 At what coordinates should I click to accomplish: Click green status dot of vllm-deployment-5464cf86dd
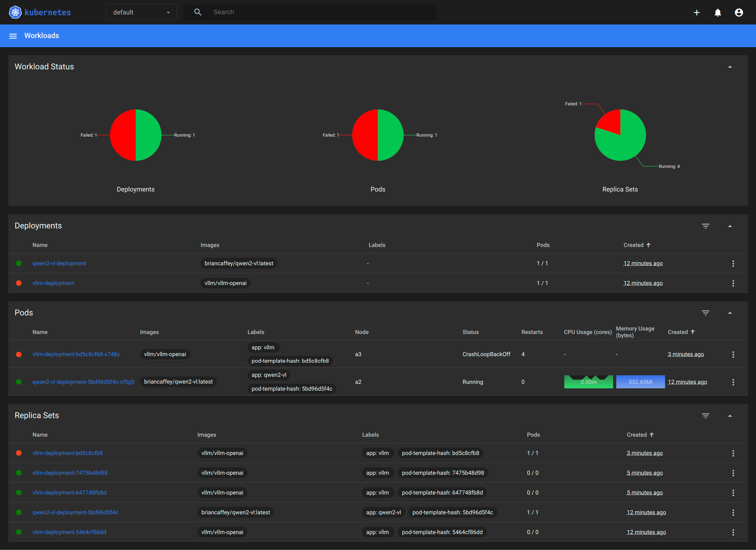coord(19,532)
